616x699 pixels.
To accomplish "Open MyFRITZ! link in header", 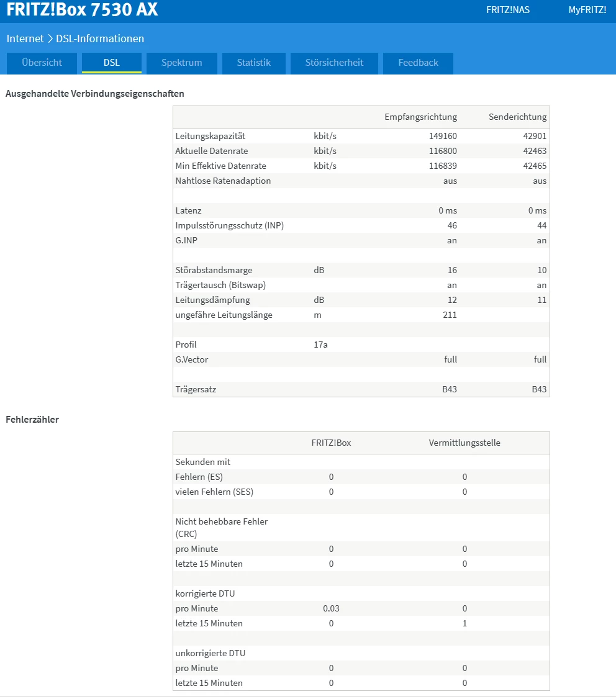I will pos(587,10).
